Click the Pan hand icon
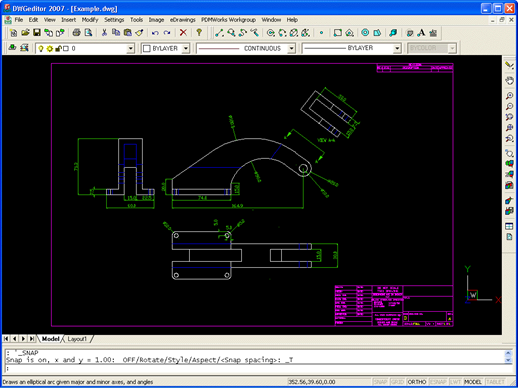The width and height of the screenshot is (518, 388). point(509,81)
